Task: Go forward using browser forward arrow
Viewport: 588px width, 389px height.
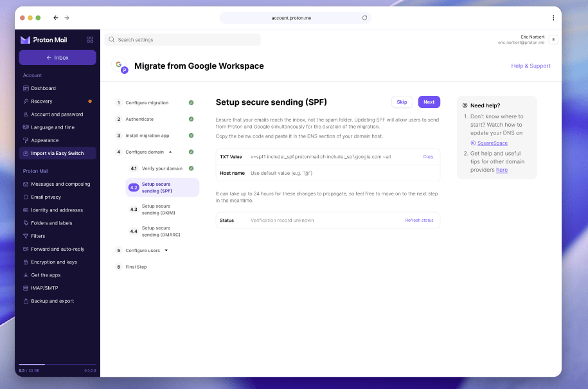Action: pyautogui.click(x=67, y=17)
